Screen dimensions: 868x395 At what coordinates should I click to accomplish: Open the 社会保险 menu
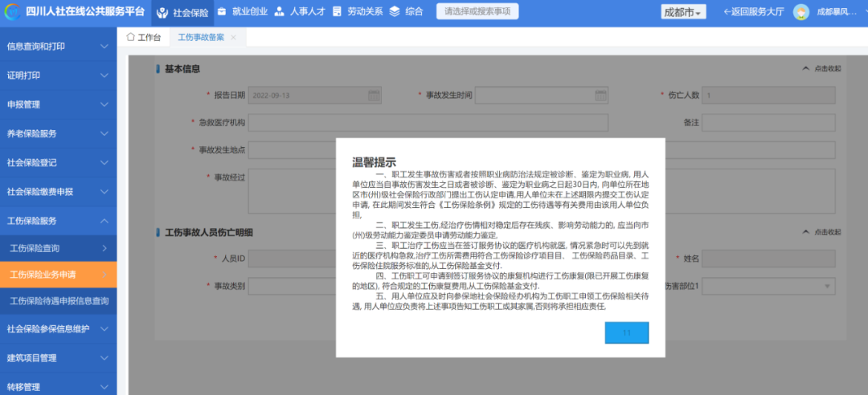pyautogui.click(x=182, y=12)
